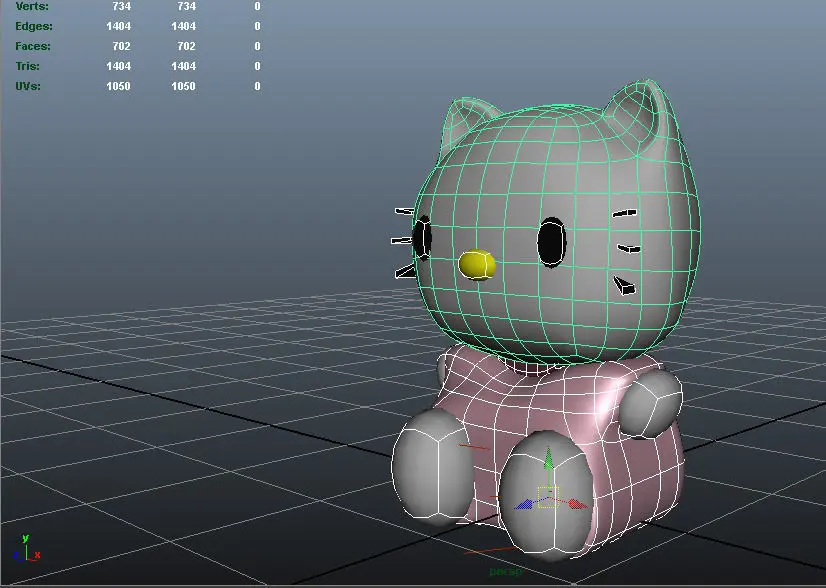
Task: Click the 0 value in the Faces row
Action: pyautogui.click(x=257, y=46)
